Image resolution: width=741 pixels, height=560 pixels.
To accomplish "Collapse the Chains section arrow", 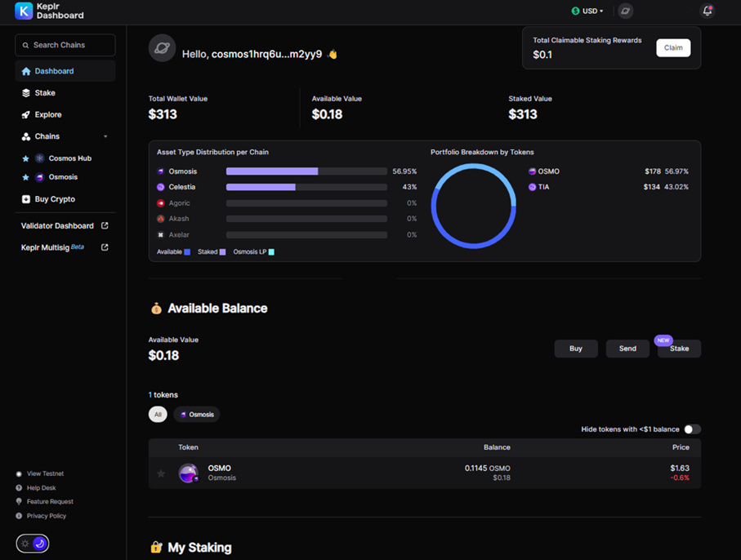I will (105, 136).
